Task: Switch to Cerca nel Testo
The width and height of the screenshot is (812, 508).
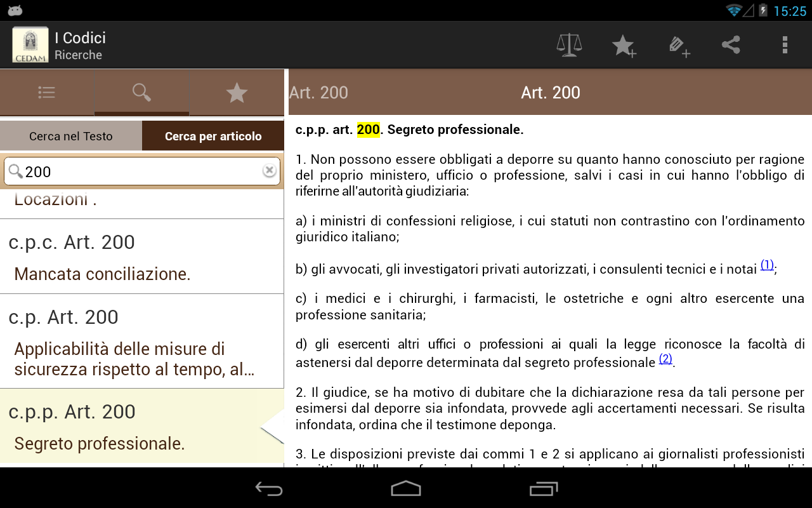Action: click(x=71, y=136)
